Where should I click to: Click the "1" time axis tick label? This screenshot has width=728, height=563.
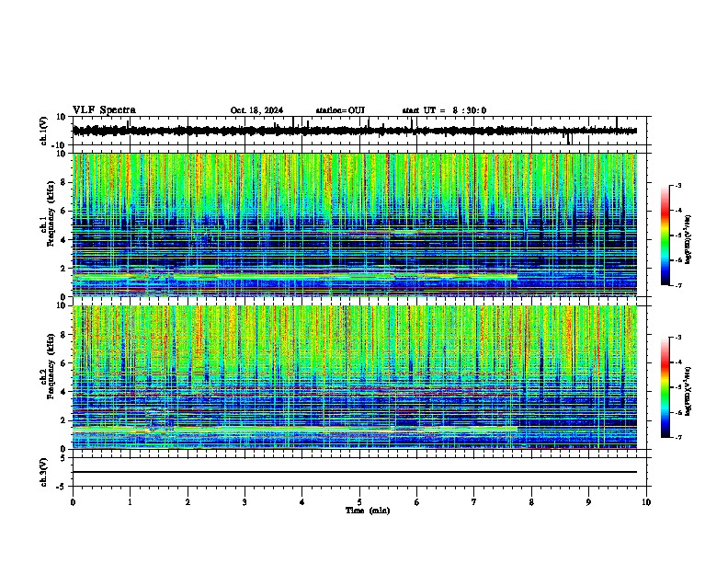click(130, 502)
